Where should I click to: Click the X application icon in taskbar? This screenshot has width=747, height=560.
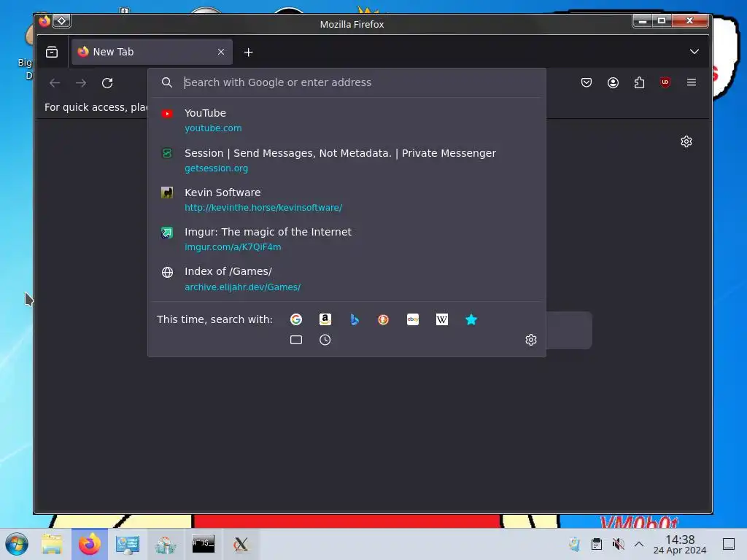241,544
